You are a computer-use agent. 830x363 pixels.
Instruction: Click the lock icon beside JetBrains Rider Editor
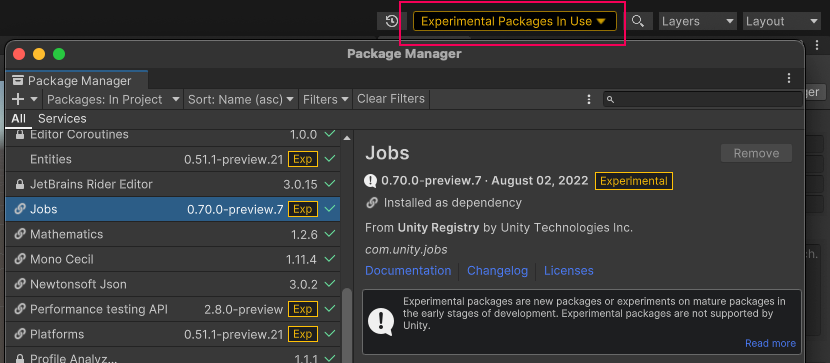pos(20,184)
